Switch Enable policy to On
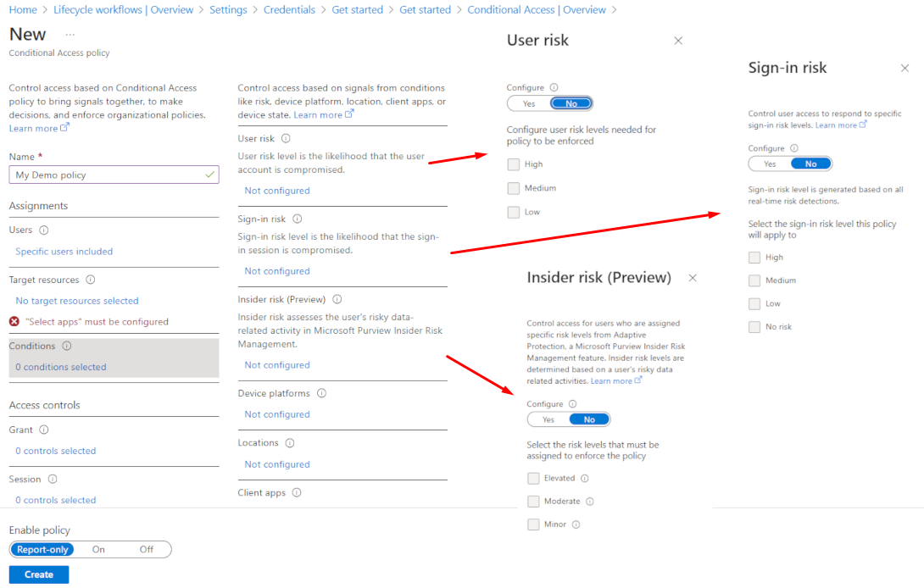Viewport: 924px width, 588px height. (99, 550)
